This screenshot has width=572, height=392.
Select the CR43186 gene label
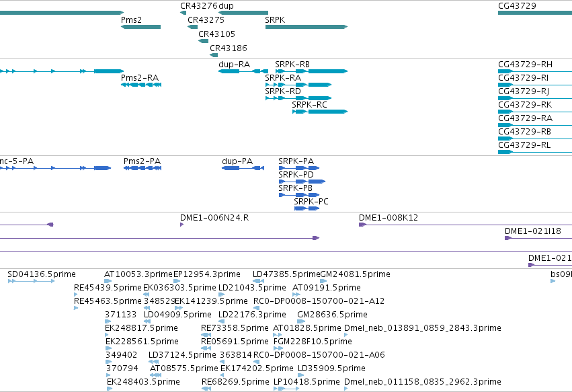click(229, 48)
